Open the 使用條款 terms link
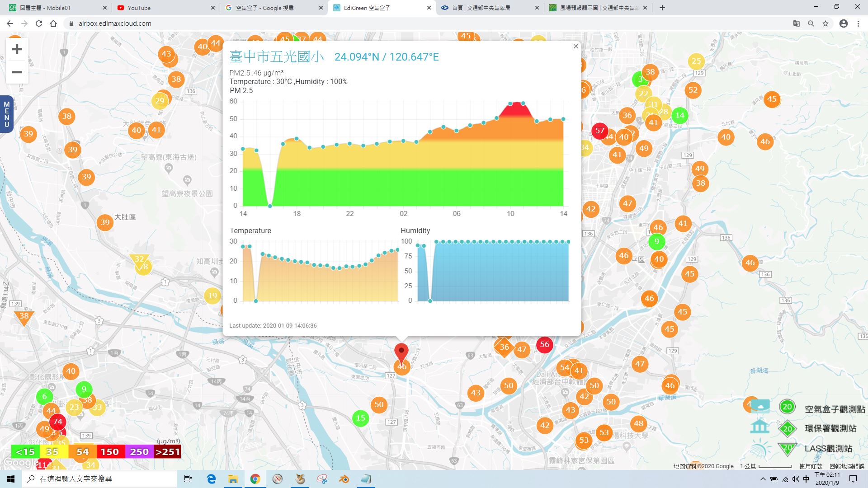This screenshot has width=868, height=488. point(811,466)
